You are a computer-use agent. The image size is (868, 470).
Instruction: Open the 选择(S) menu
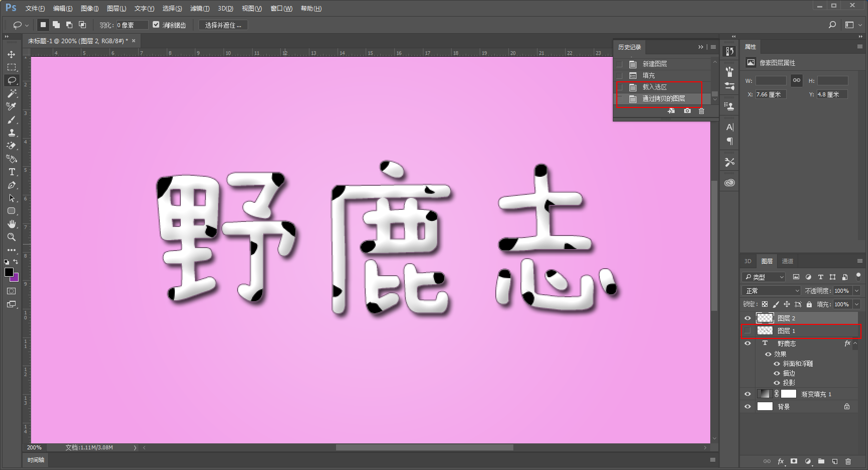(172, 9)
